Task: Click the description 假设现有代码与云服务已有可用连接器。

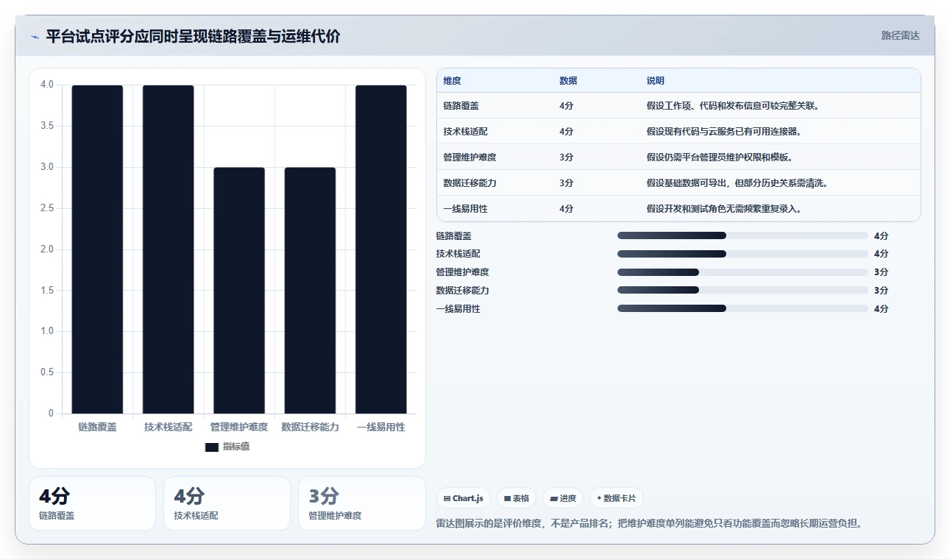Action: pyautogui.click(x=724, y=132)
